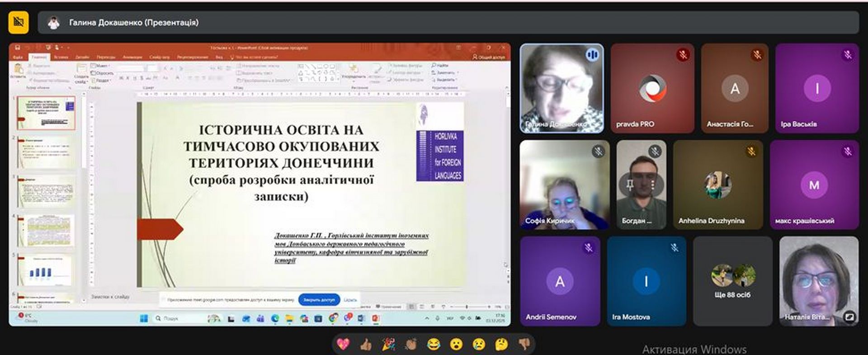Screen dimensions: 868x355
Task: Click the thinking face emoji reaction
Action: pos(501,345)
